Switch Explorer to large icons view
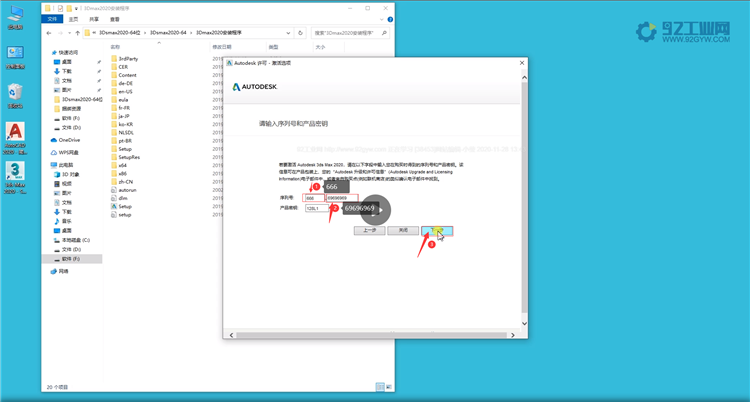750x402 pixels. coord(389,386)
